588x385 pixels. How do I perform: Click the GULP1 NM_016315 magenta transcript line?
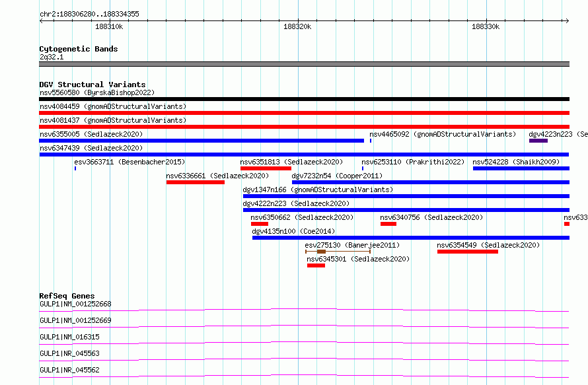click(304, 343)
